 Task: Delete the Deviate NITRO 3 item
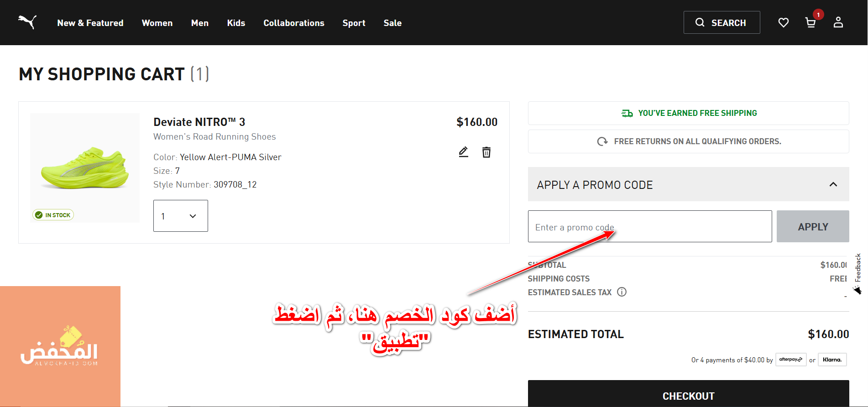(486, 152)
